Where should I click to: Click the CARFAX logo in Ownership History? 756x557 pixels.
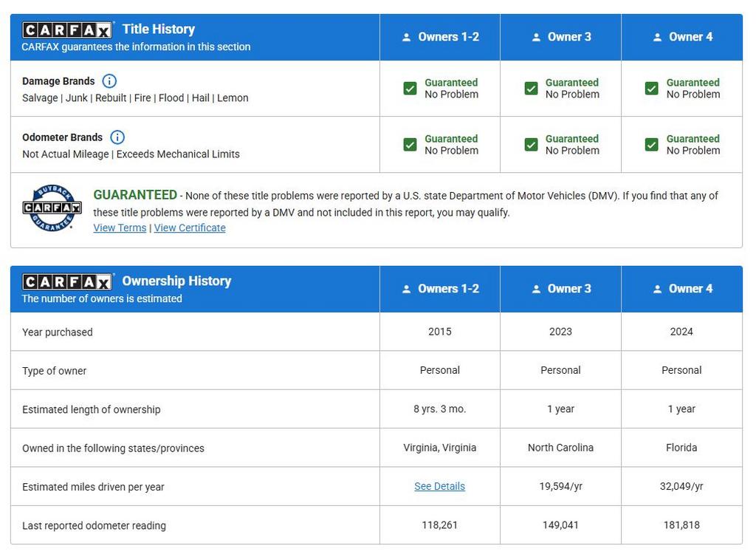(67, 281)
